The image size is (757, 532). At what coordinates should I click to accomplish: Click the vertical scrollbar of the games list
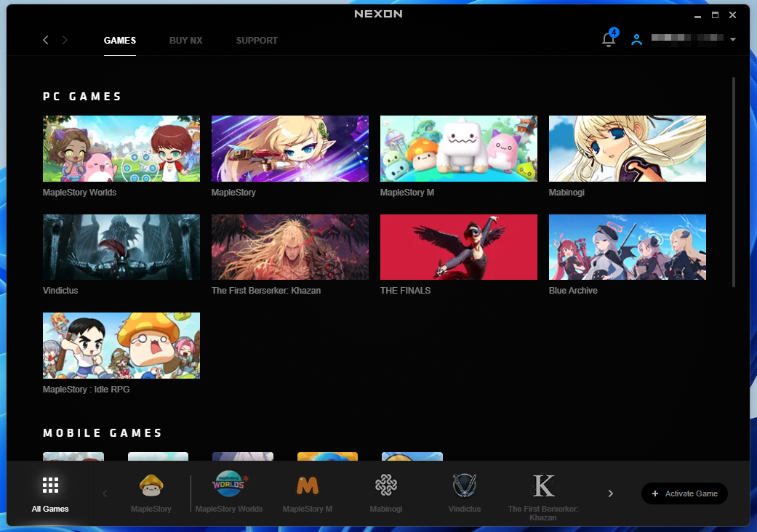click(734, 182)
